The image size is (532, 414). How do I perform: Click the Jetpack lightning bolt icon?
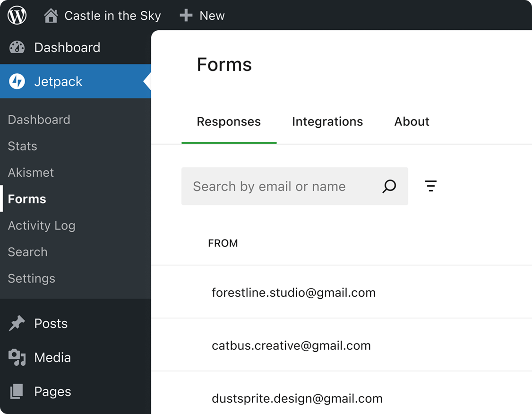click(17, 81)
